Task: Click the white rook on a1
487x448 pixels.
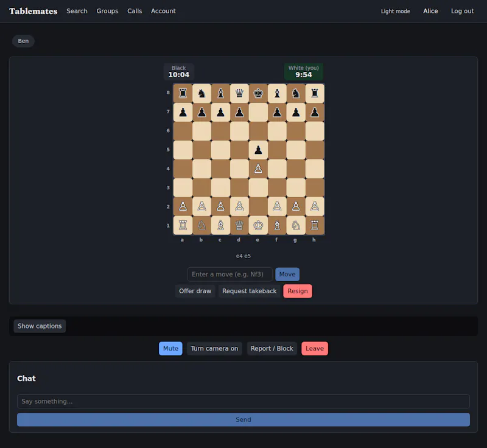Action: pos(183,225)
